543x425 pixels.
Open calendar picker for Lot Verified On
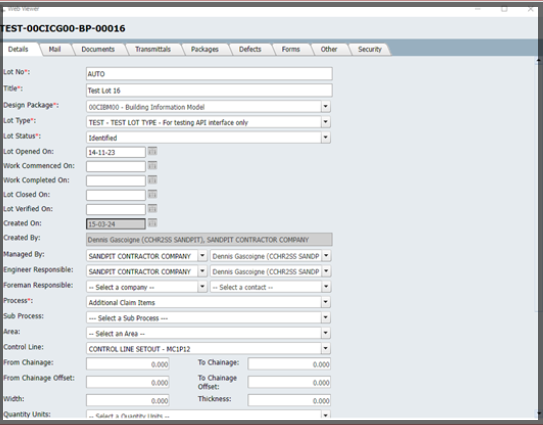point(152,209)
